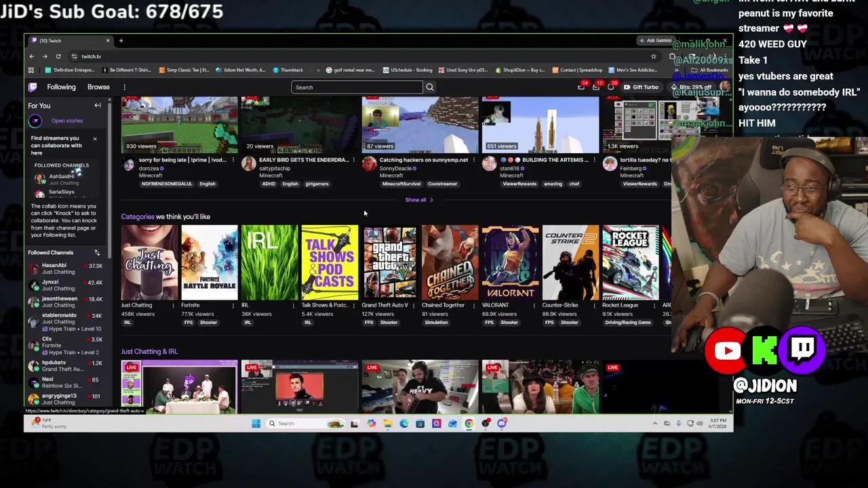Viewport: 868px width, 488px height.
Task: Open options menu for Fortnite category
Action: tap(233, 306)
